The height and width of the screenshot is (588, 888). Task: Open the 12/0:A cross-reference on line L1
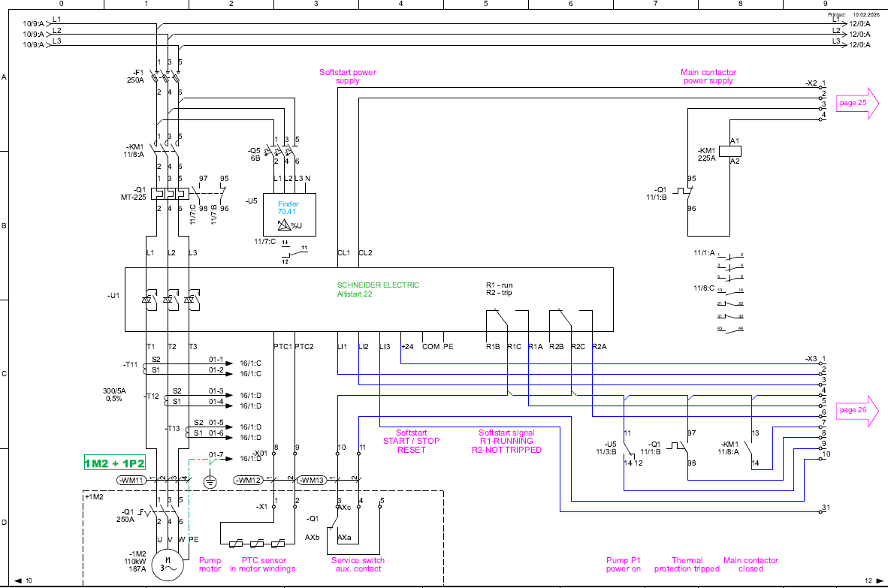(859, 23)
